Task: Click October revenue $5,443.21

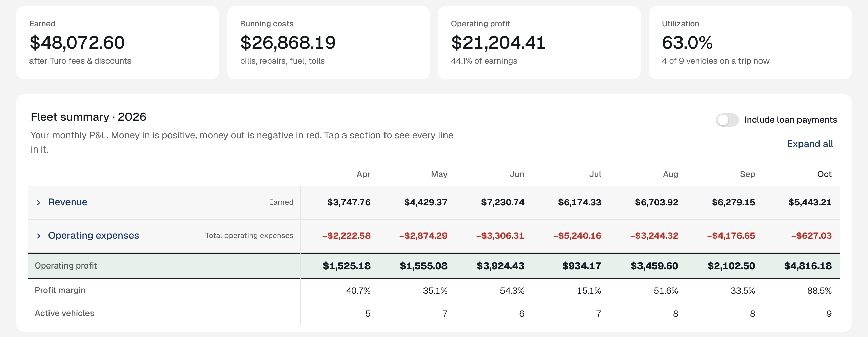Action: [810, 202]
